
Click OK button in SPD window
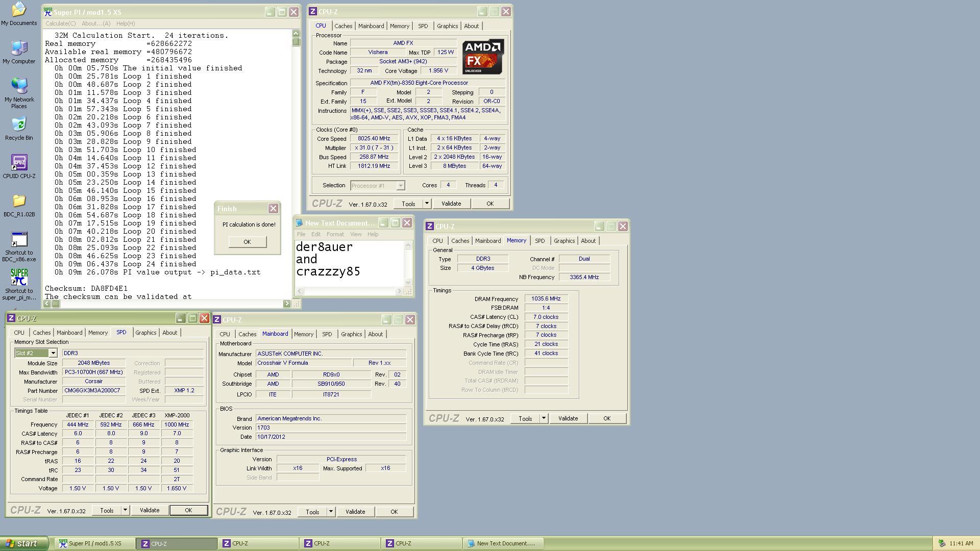click(188, 510)
